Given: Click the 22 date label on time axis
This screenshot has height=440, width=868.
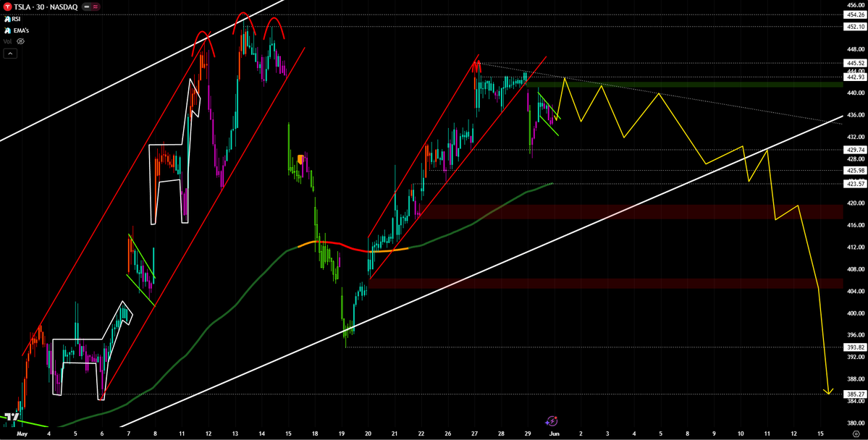Looking at the screenshot, I should (421, 434).
